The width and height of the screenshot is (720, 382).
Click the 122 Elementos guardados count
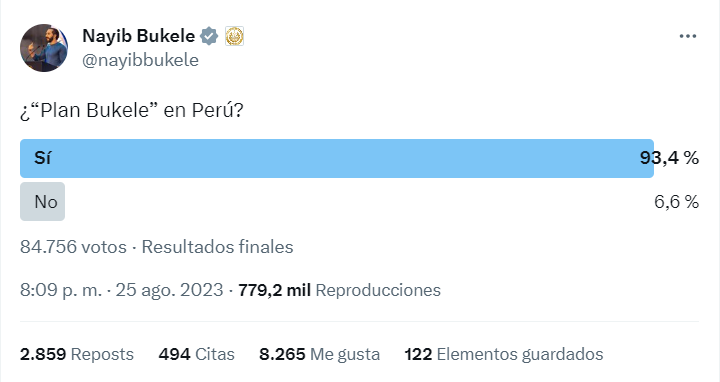504,354
